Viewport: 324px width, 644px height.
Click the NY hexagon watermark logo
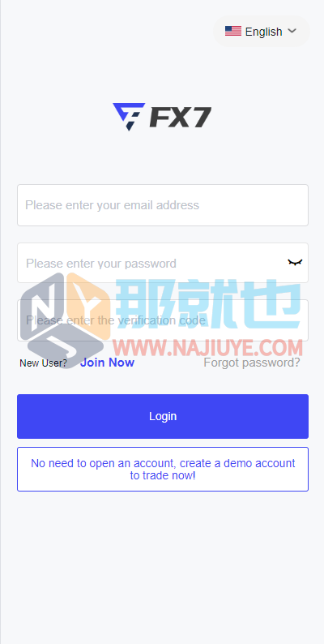(65, 320)
